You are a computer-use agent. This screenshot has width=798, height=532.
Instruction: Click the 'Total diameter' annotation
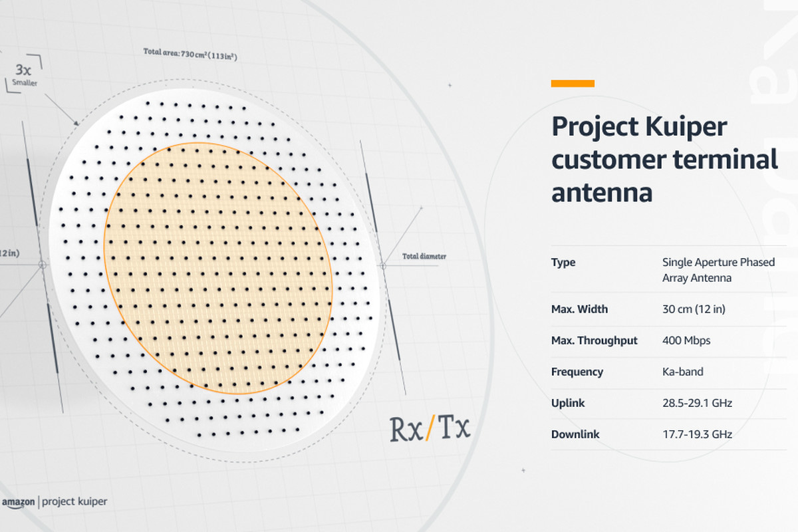click(424, 256)
